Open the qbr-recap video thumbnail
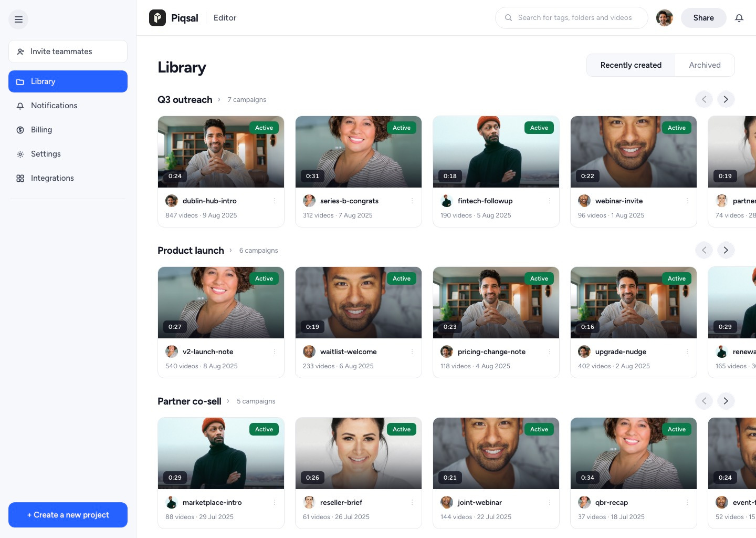The height and width of the screenshot is (538, 756). point(634,453)
